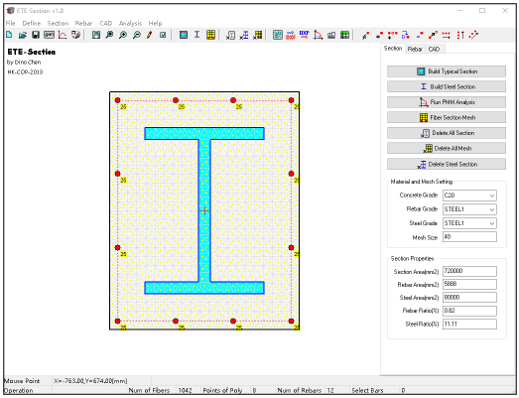Open the Define menu

coord(31,23)
